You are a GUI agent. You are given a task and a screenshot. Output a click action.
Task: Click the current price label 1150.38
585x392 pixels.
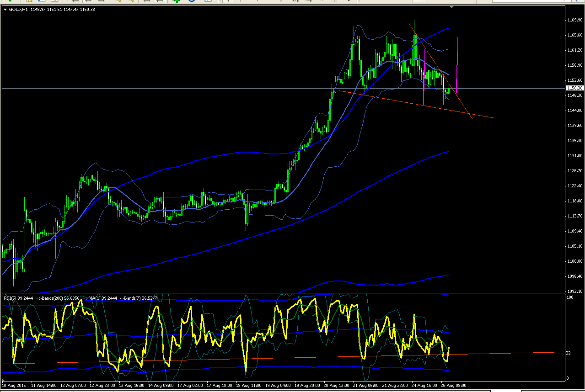coord(574,88)
